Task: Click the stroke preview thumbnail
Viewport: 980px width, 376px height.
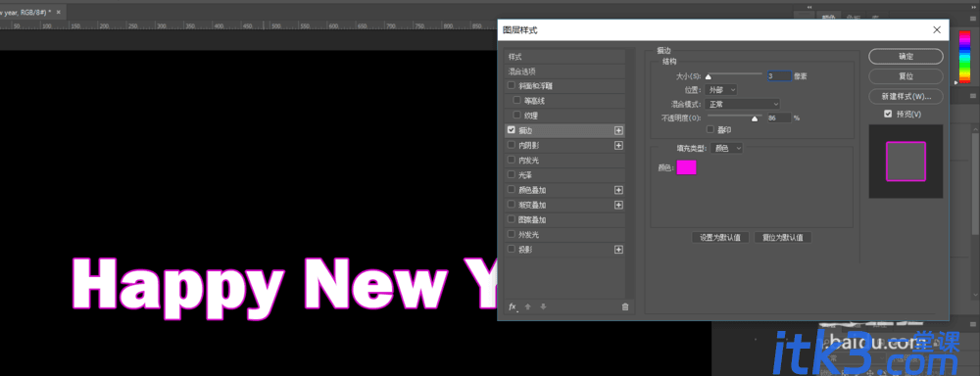Action: [906, 162]
